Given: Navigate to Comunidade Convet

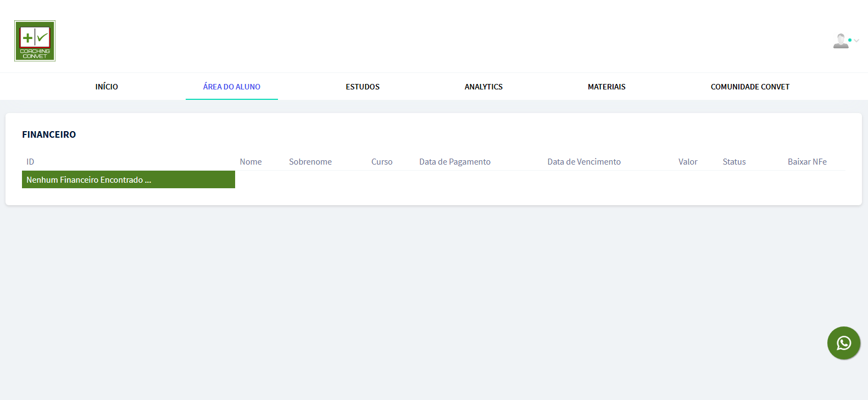Looking at the screenshot, I should point(750,87).
